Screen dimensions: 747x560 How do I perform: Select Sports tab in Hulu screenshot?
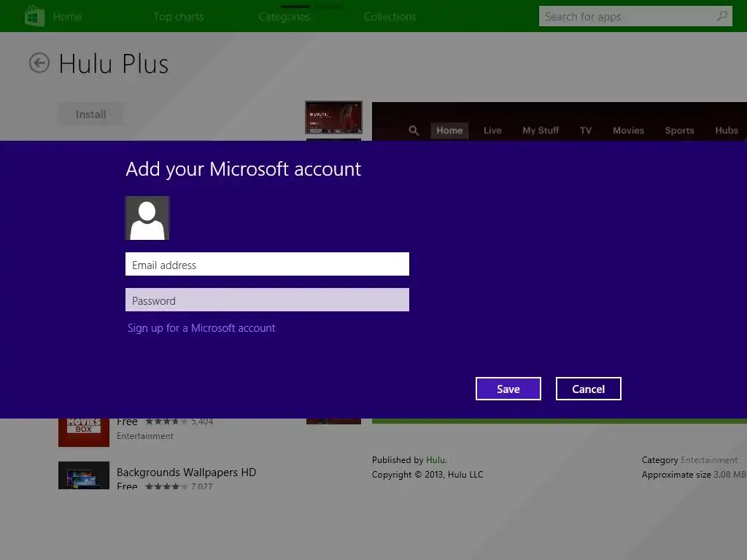[679, 131]
